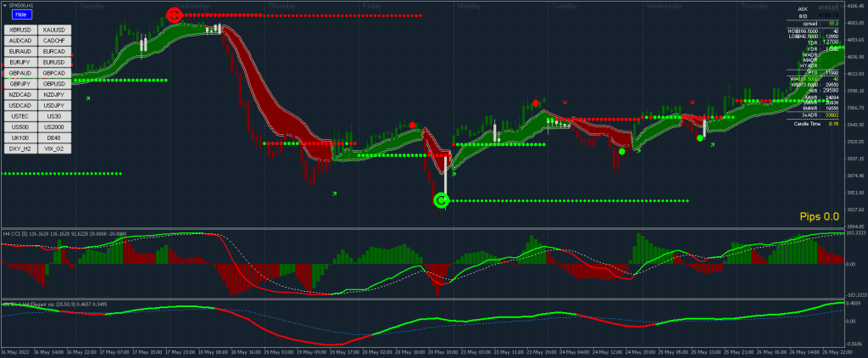
Task: Switch to USDJPY symbol
Action: click(x=53, y=105)
